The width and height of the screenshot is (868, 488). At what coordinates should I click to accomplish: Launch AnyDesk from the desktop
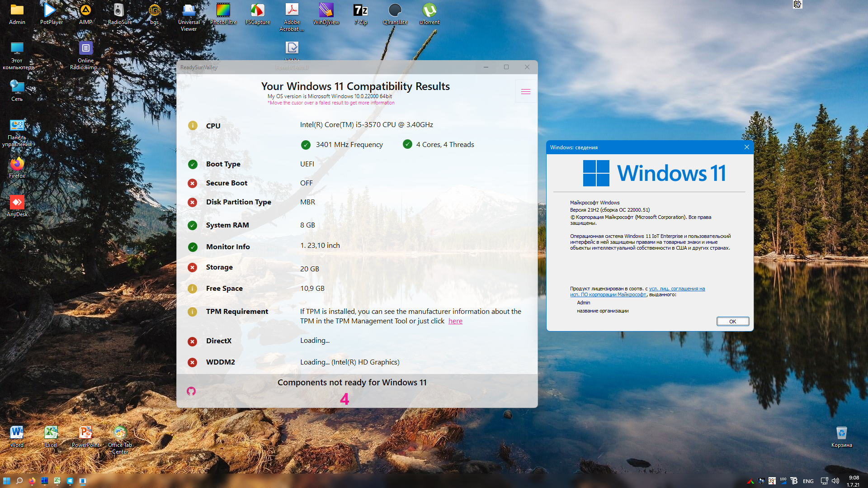click(x=17, y=206)
